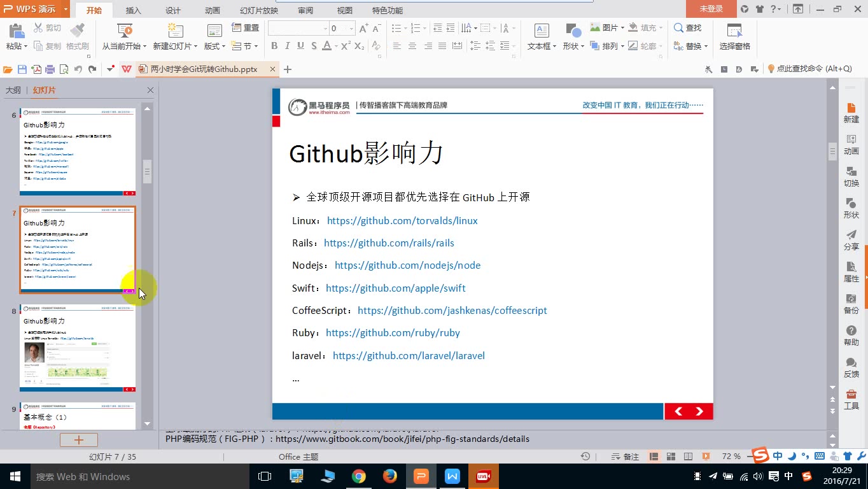Switch to the Animation (动画) tab
Image resolution: width=868 pixels, height=489 pixels.
point(213,10)
